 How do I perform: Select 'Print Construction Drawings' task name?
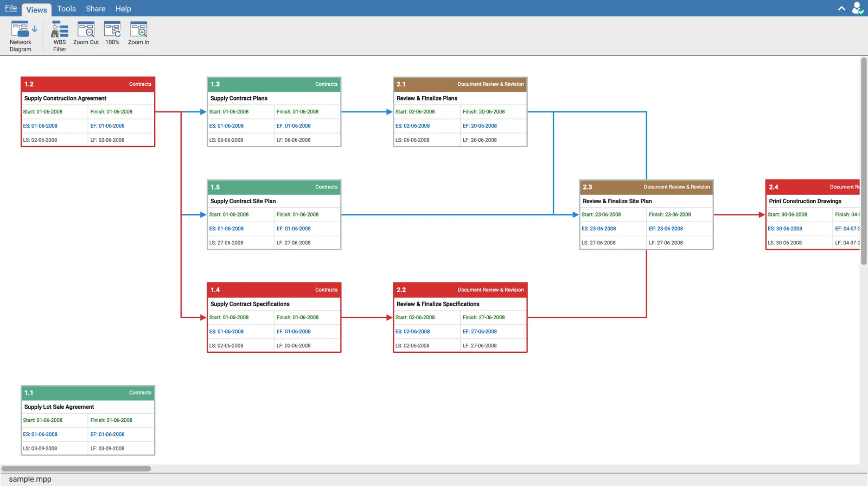pyautogui.click(x=805, y=201)
